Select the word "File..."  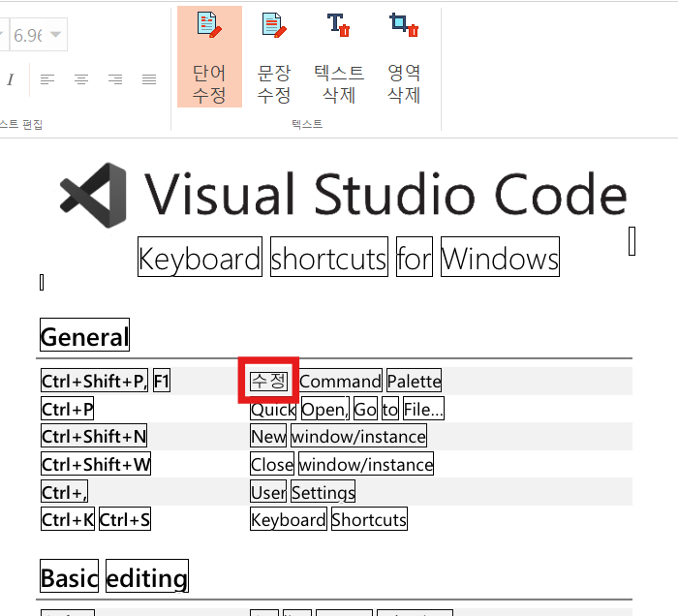423,409
